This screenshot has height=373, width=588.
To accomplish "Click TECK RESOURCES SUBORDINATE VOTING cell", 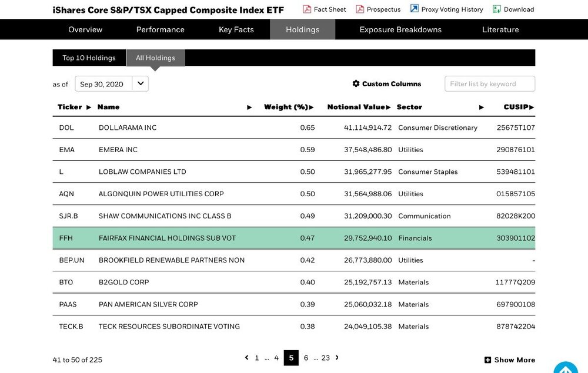I will point(169,327).
